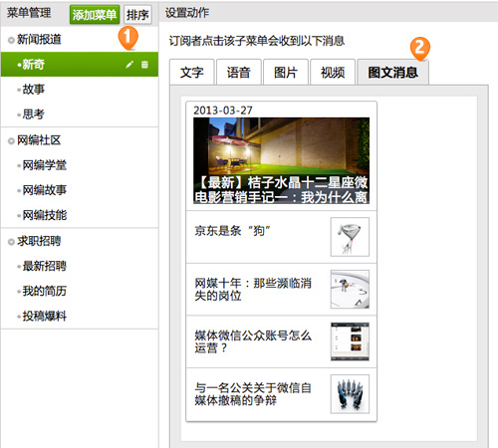
Task: Switch to the 语音 tab
Action: tap(239, 72)
